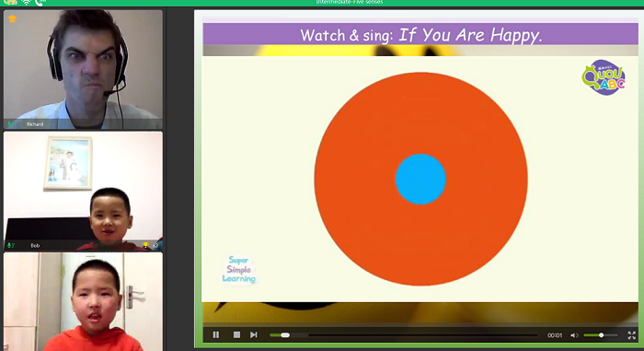The height and width of the screenshot is (351, 644).
Task: Select Bob's webcam feed
Action: tap(84, 191)
